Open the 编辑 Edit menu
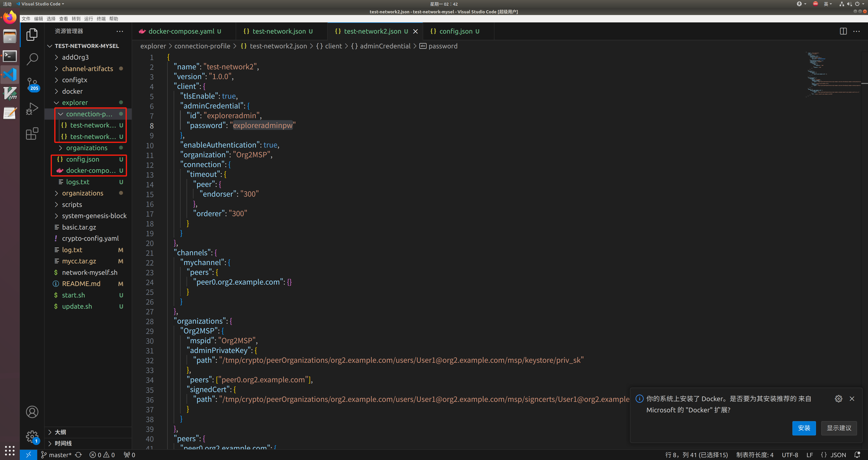 (x=38, y=19)
